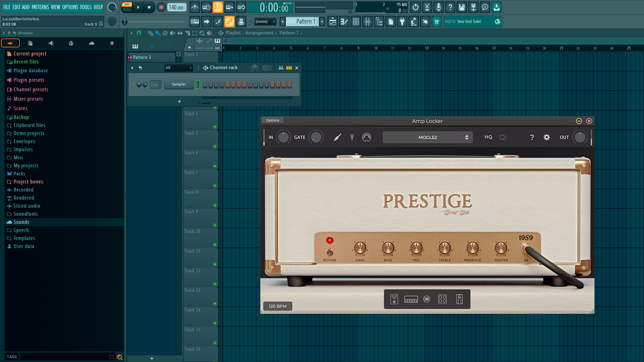Viewport: 644px width, 362px height.
Task: Show the channel rack toolbar icon
Action: coord(356,22)
